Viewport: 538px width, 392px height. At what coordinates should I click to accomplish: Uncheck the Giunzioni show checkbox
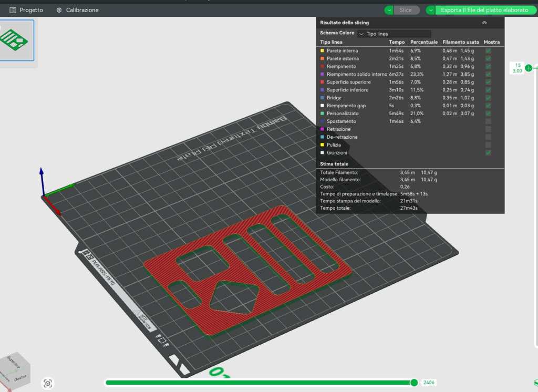pos(488,152)
